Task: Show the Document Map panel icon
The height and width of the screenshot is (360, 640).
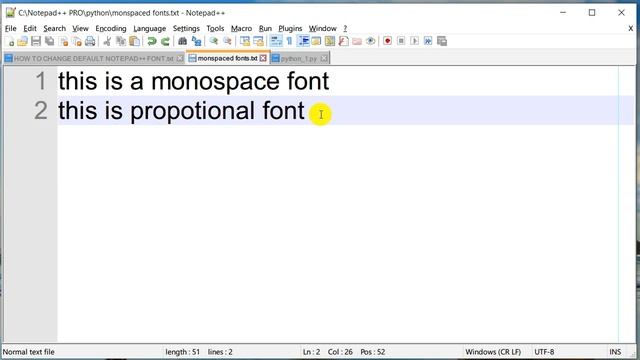Action: pos(330,41)
